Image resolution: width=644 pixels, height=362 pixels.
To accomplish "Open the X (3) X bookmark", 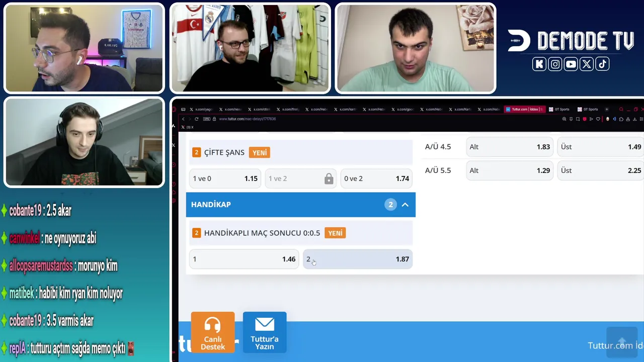I will point(188,127).
